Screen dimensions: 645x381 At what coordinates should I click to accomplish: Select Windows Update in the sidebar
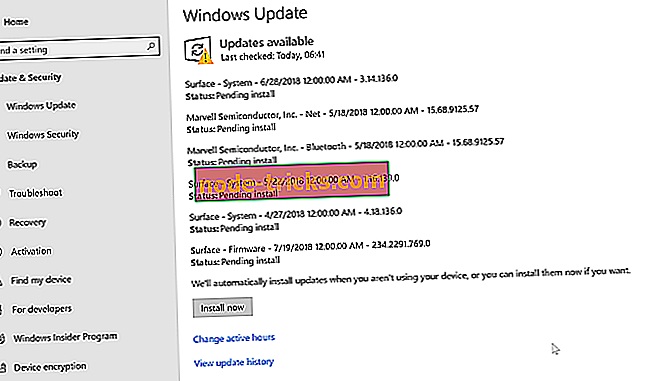(41, 106)
